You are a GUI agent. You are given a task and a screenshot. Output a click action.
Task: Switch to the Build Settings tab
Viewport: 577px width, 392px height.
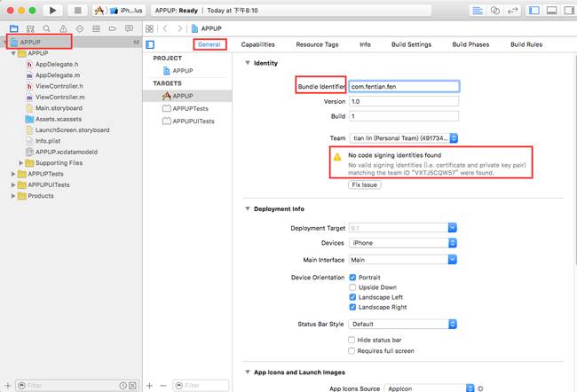tap(411, 44)
